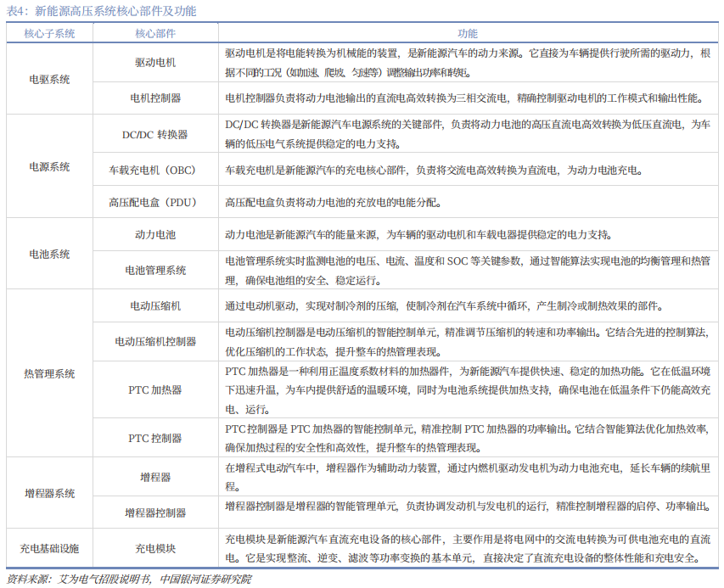The height and width of the screenshot is (588, 724).
Task: Click the 资料来源 source line below the table
Action: tap(129, 580)
